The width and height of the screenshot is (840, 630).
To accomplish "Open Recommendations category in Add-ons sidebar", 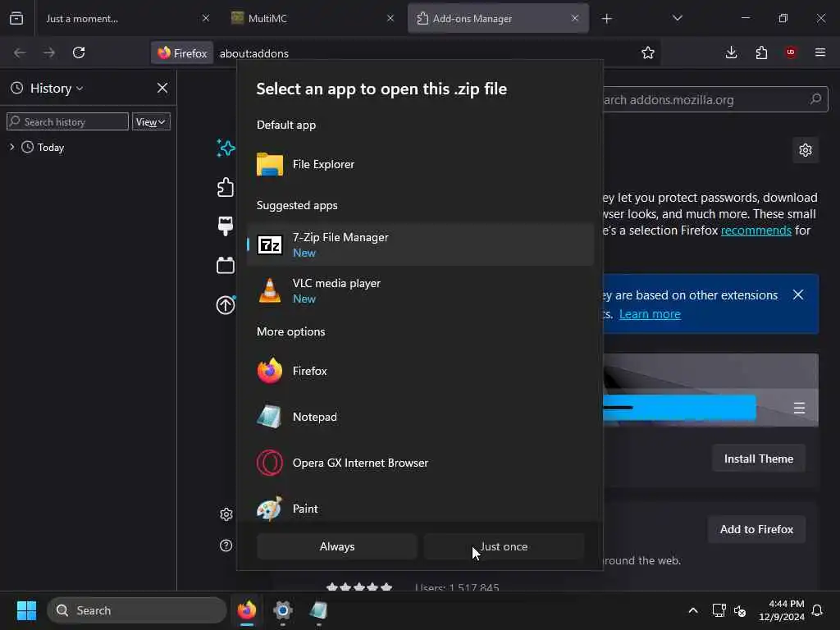I will 226,148.
